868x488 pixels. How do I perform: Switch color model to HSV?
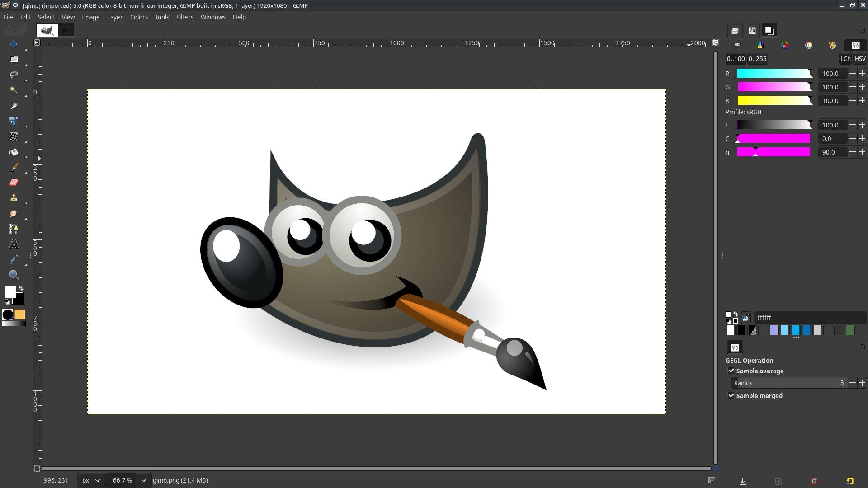859,59
